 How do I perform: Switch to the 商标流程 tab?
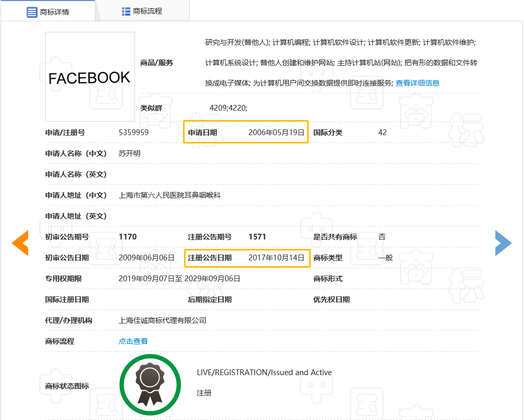point(142,11)
